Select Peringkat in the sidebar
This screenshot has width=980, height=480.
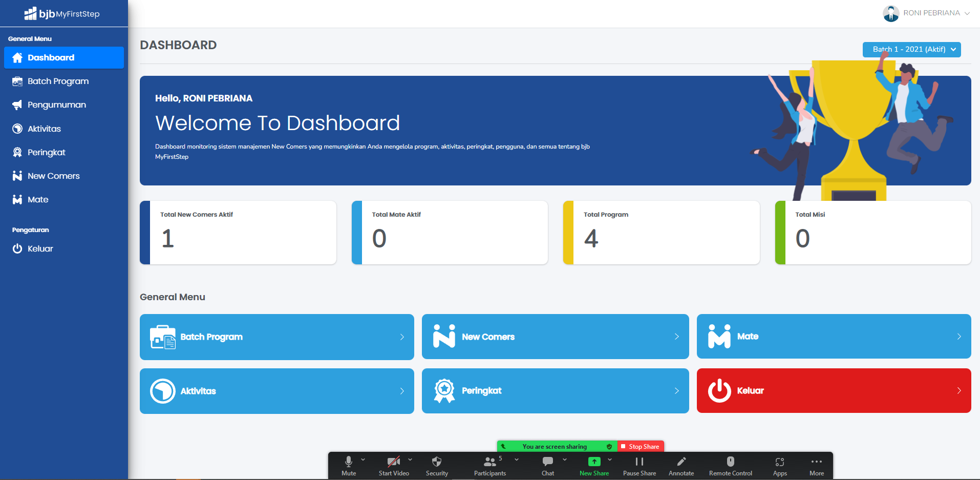[x=64, y=152]
